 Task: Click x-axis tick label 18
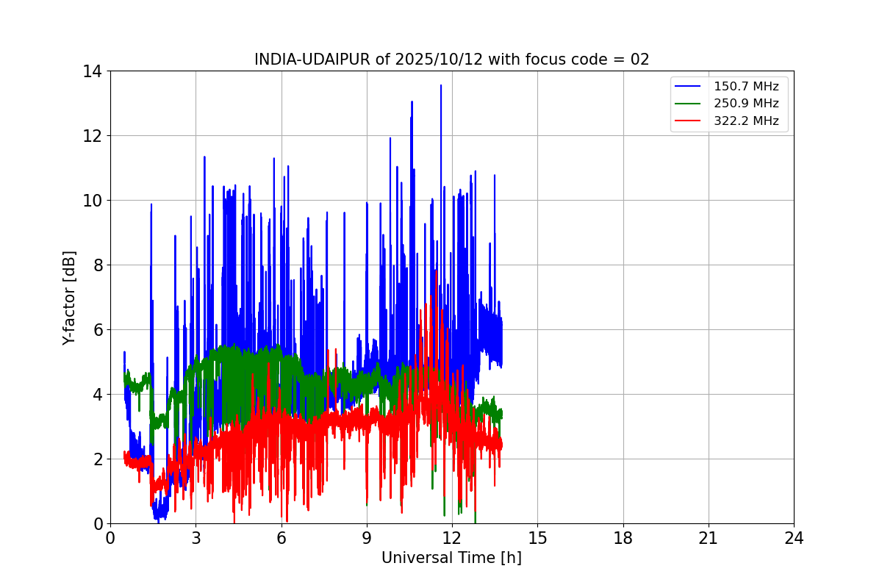click(623, 538)
